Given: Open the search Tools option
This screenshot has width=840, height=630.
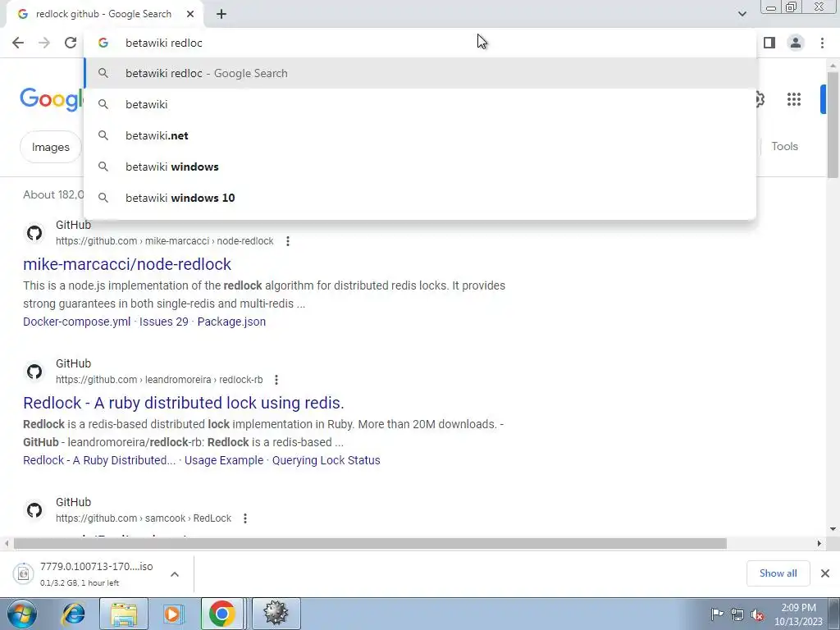Looking at the screenshot, I should (784, 146).
